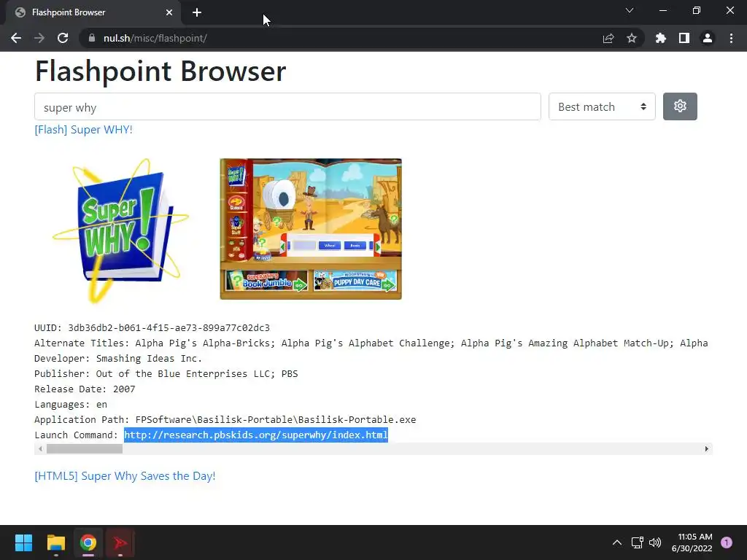Open the Windows Start menu
747x560 pixels.
[x=23, y=542]
